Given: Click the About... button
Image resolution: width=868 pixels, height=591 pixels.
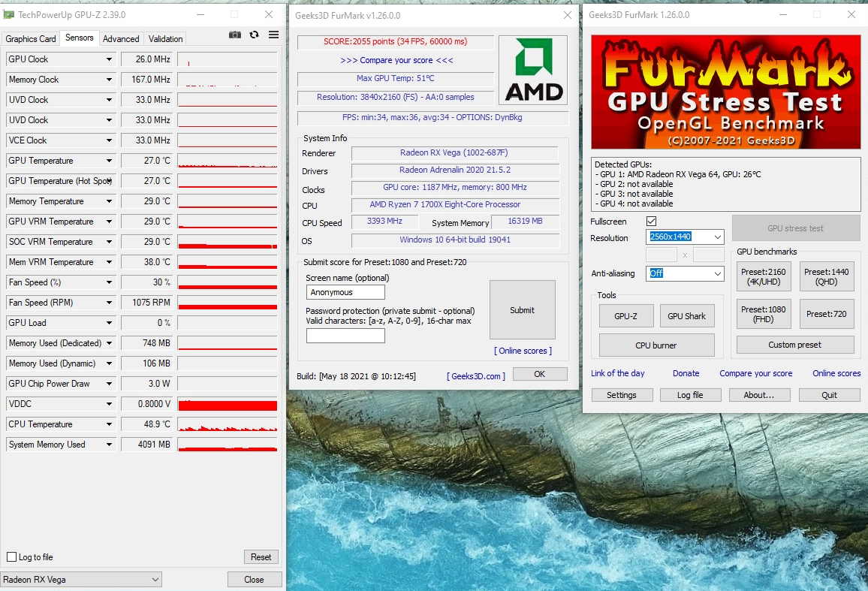Looking at the screenshot, I should coord(759,395).
